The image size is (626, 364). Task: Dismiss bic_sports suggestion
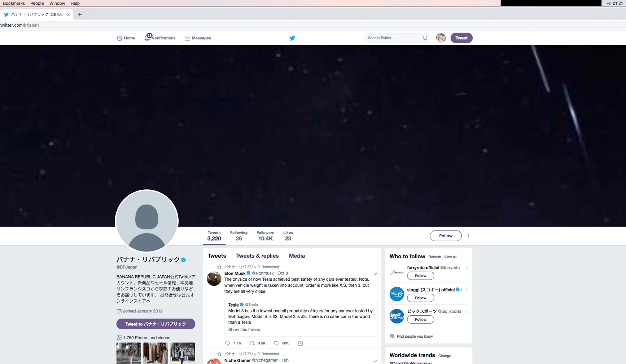click(467, 312)
